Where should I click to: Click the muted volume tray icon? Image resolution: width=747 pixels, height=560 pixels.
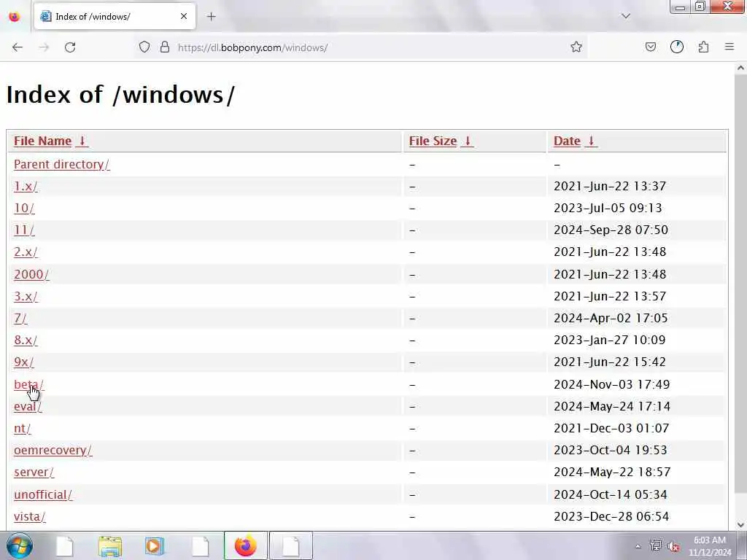coord(673,546)
